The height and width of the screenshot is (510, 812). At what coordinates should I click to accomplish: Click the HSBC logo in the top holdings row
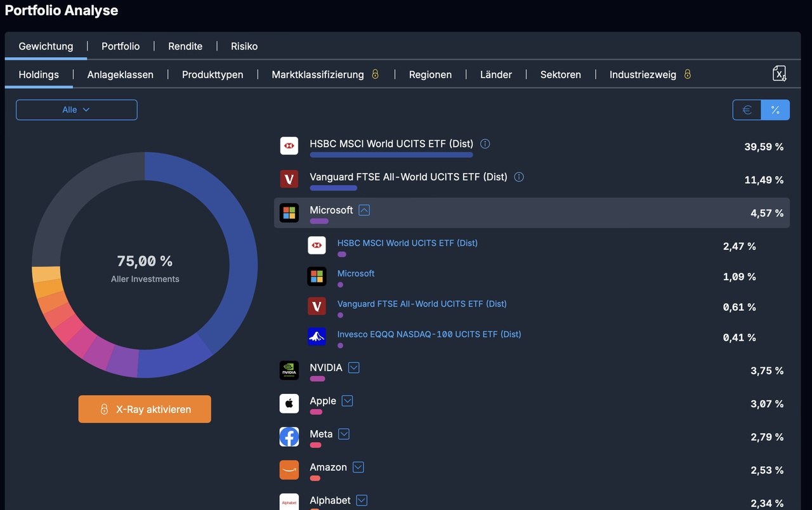click(289, 146)
